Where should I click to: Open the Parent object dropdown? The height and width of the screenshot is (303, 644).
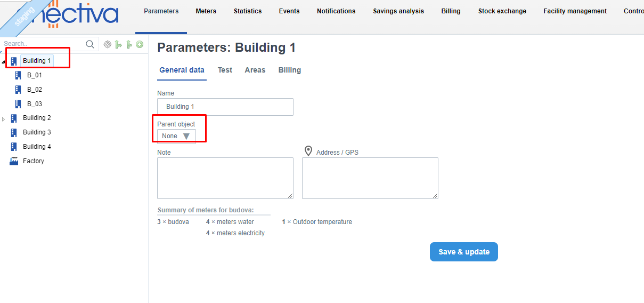[176, 136]
